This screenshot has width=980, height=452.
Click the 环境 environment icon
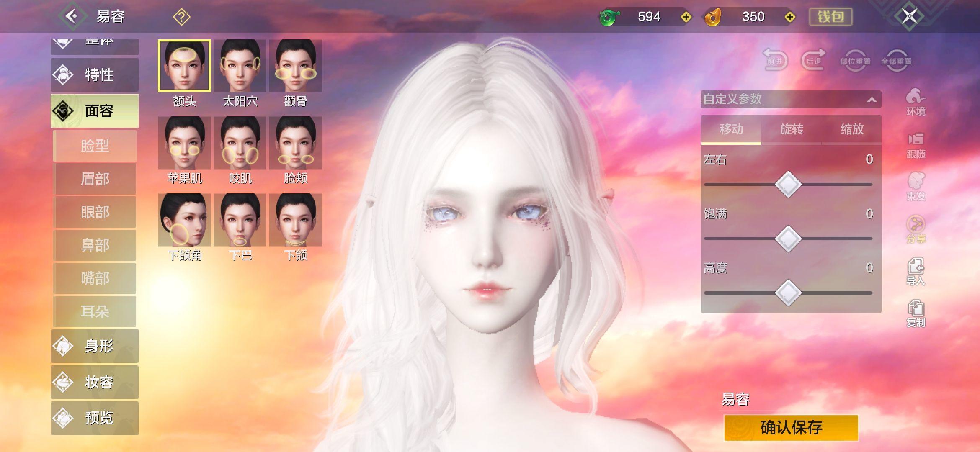[x=916, y=102]
